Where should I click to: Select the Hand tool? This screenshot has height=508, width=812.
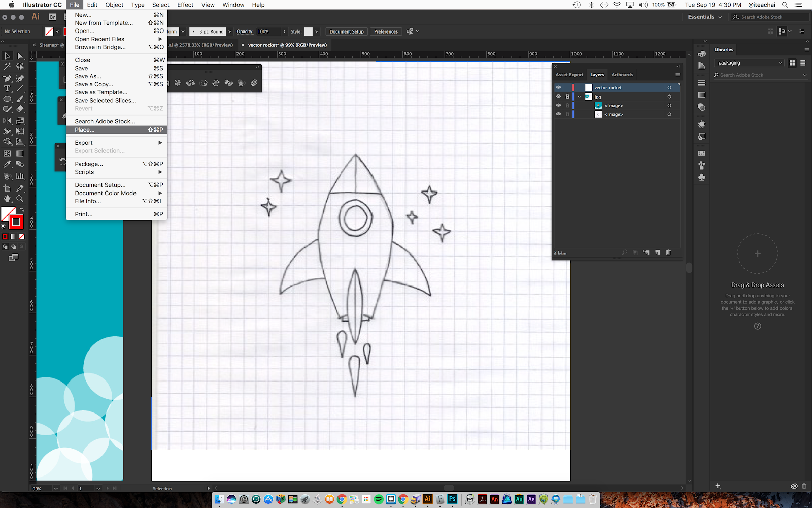pos(7,199)
